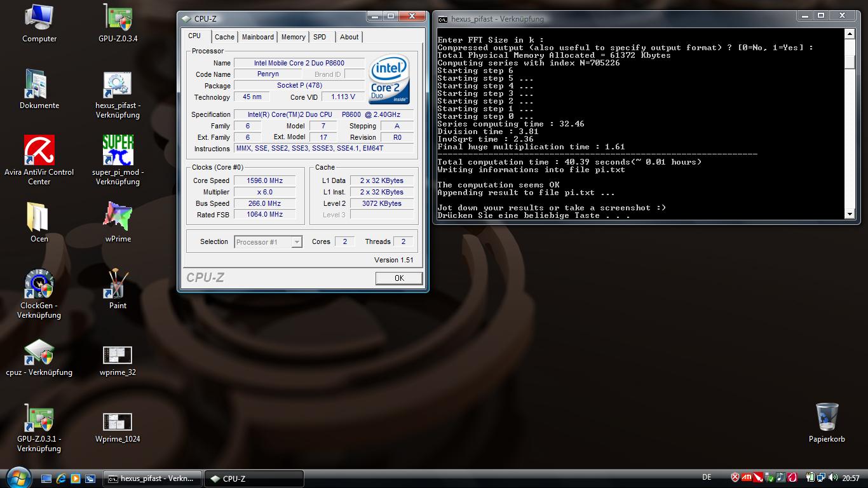Click console scrollbar down arrow
Screen dimensions: 868x488
[850, 214]
